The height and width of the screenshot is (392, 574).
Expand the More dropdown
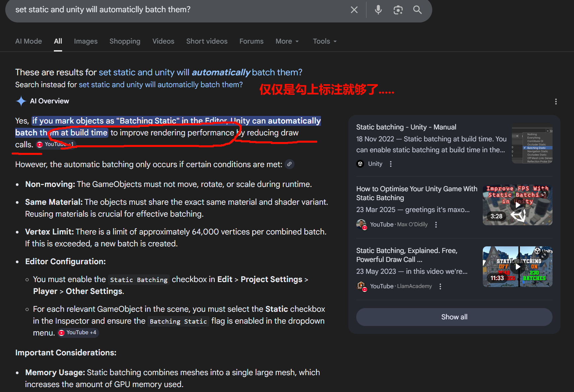click(x=287, y=41)
